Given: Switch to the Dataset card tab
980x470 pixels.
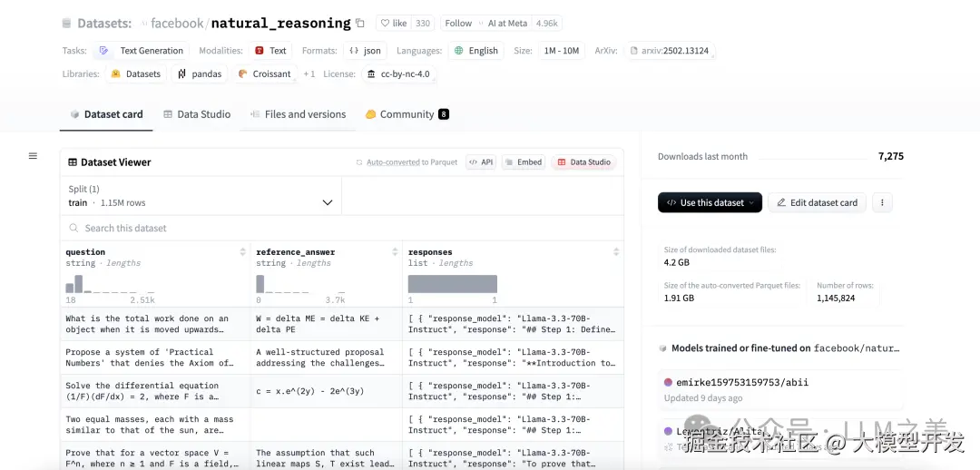Looking at the screenshot, I should point(106,114).
